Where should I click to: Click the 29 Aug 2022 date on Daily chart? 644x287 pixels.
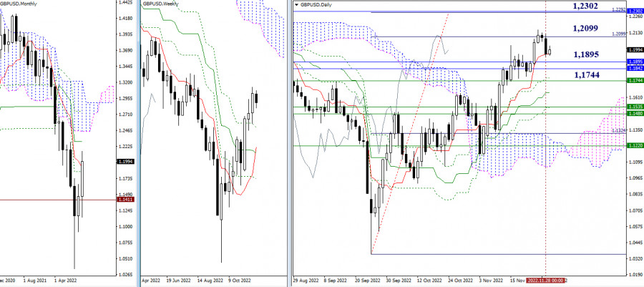pyautogui.click(x=306, y=281)
